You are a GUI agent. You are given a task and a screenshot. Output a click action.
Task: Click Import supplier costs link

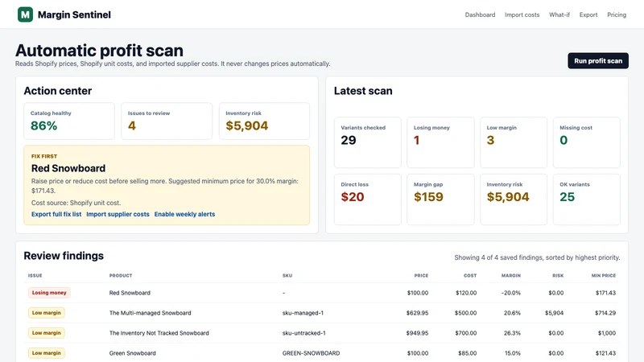click(x=118, y=214)
